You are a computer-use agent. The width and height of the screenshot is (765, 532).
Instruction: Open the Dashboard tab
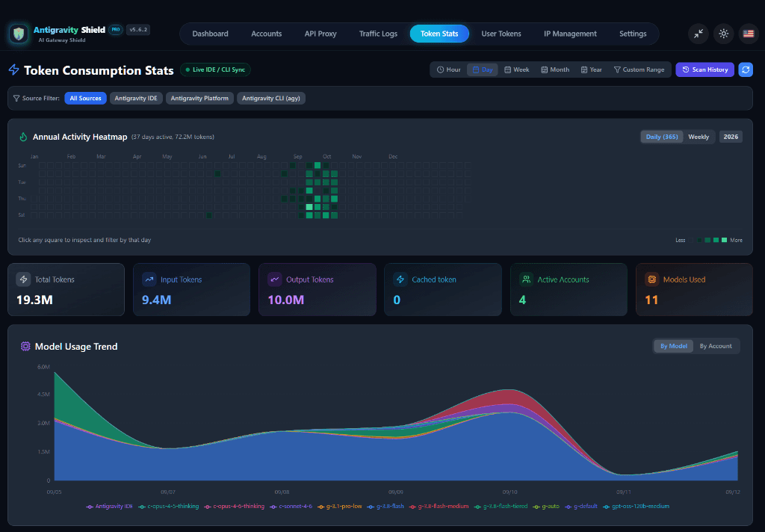pyautogui.click(x=210, y=34)
